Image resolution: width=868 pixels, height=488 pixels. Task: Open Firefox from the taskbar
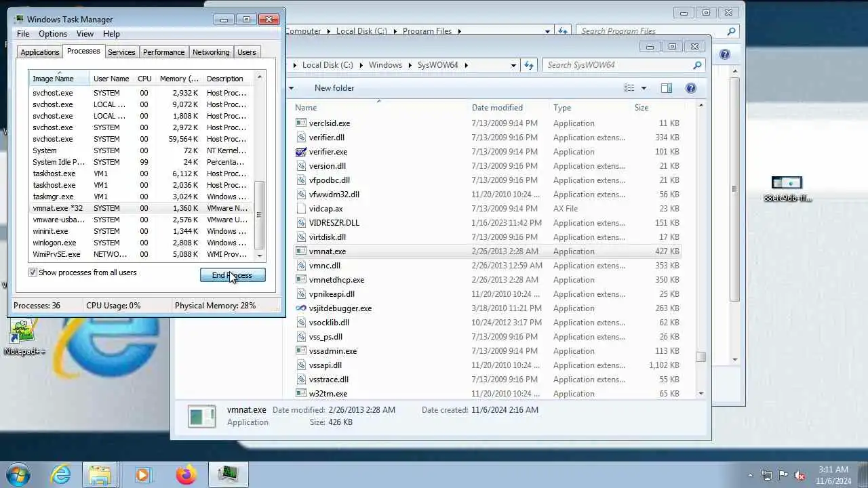pyautogui.click(x=186, y=474)
